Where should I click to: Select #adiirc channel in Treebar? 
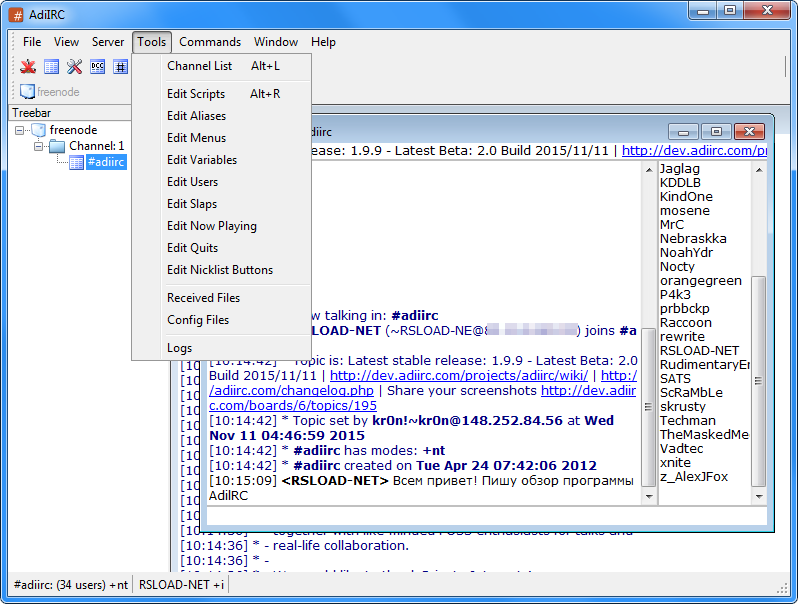click(106, 162)
